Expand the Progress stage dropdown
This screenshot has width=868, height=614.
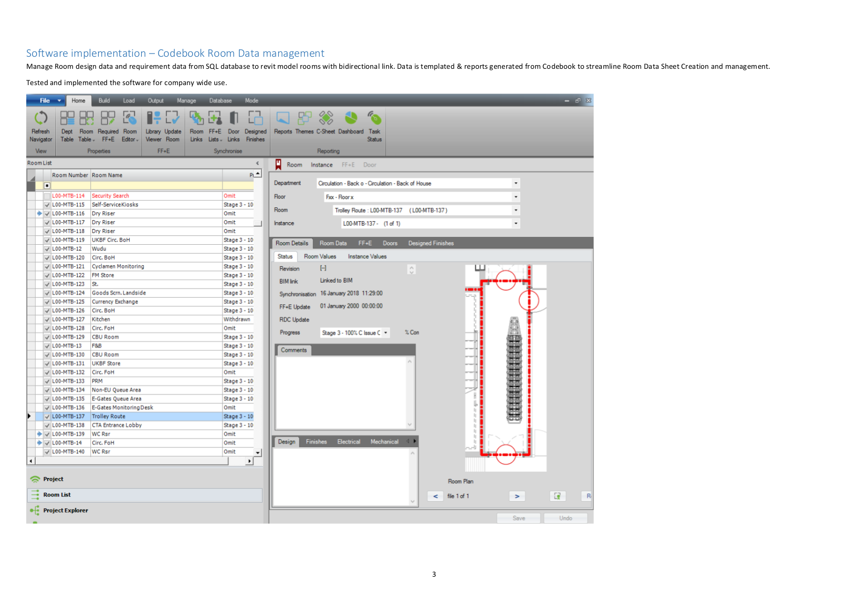(x=386, y=332)
